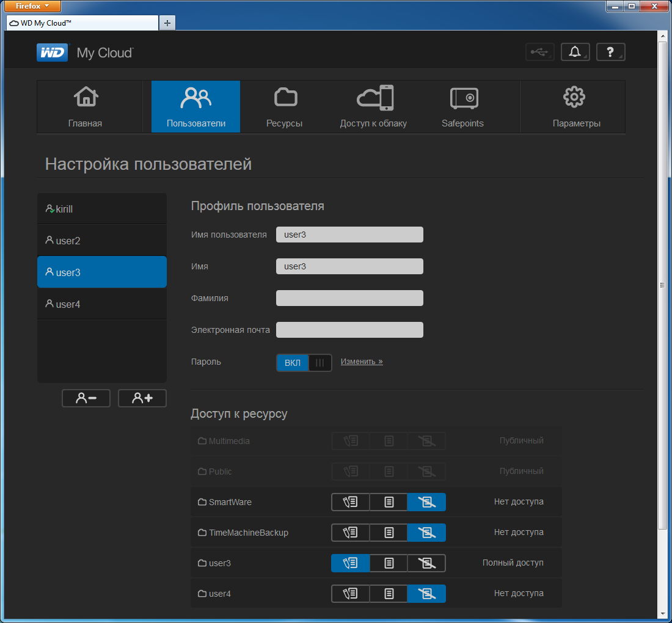The image size is (672, 623).
Task: Click the TimeMachineBackup share name
Action: pos(249,533)
